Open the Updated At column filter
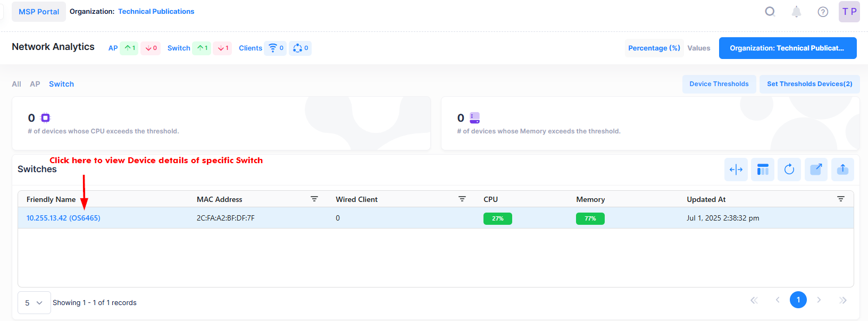Screen dimensions: 868x321 point(841,199)
